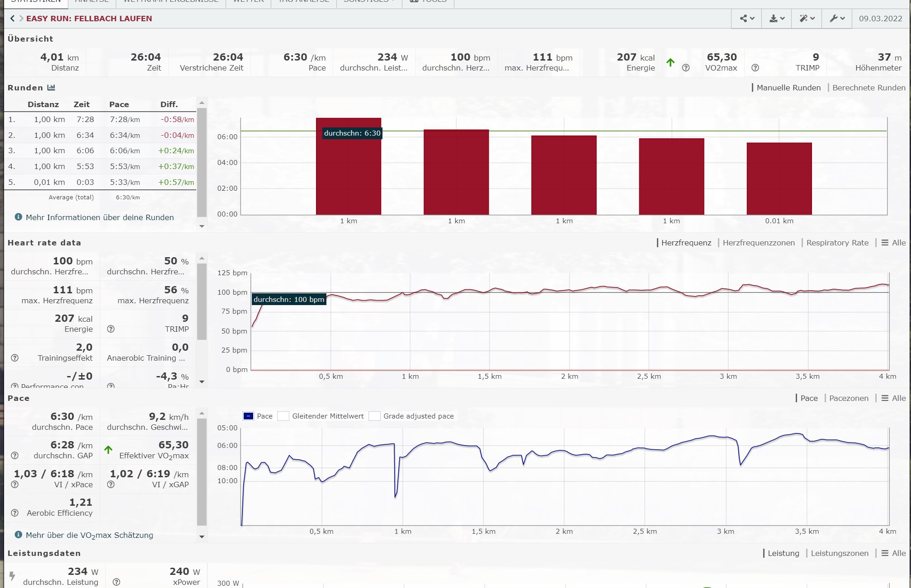Open the download export dropdown
The height and width of the screenshot is (588, 911).
coord(777,19)
